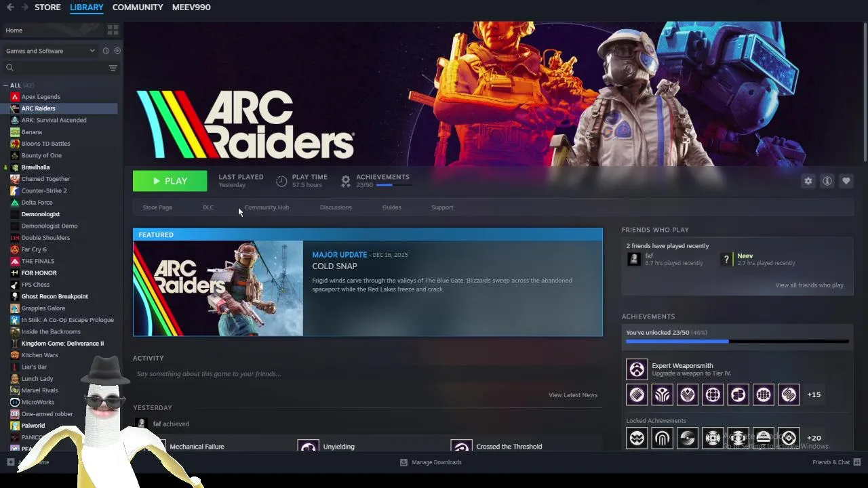The width and height of the screenshot is (868, 488).
Task: Open the COMMUNITY tab
Action: (x=138, y=7)
